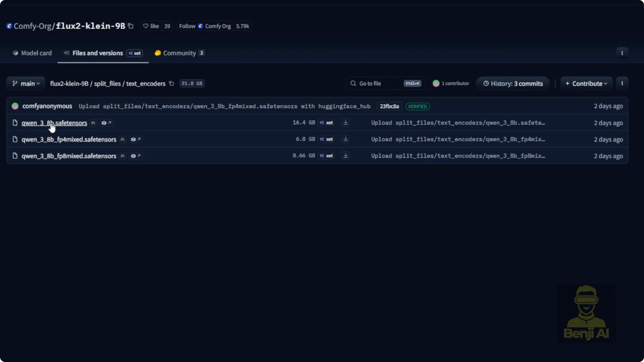Copy the text_encoders folder path

pos(171,83)
